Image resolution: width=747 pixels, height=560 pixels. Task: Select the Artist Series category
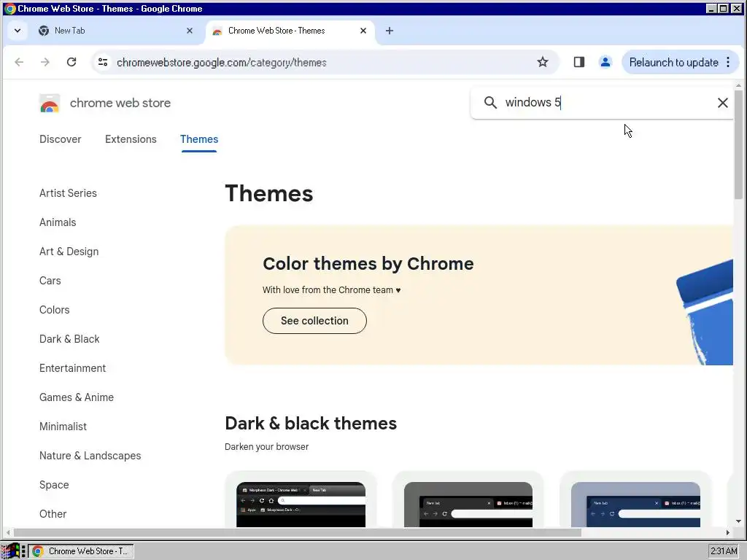(x=68, y=192)
